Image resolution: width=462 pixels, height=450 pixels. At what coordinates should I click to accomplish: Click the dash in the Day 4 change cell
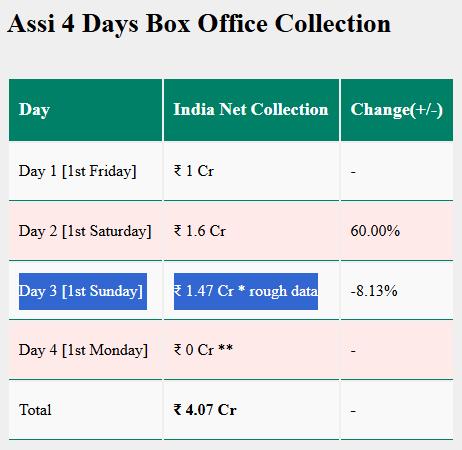point(353,351)
